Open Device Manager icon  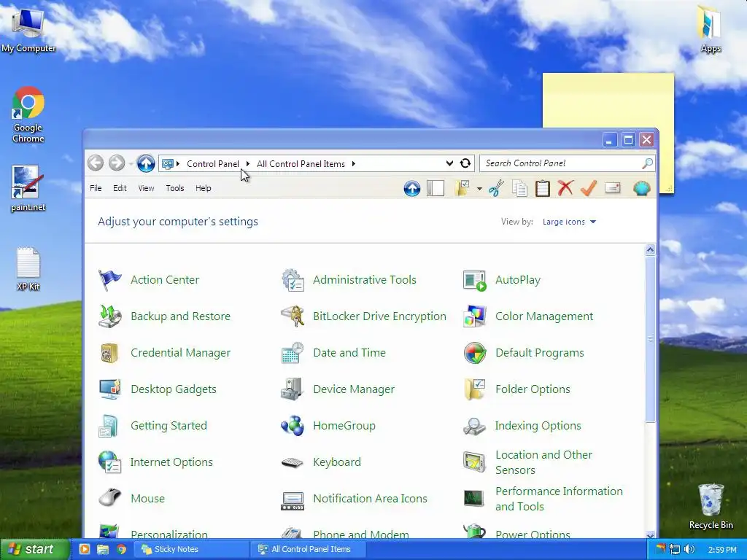[x=292, y=389]
